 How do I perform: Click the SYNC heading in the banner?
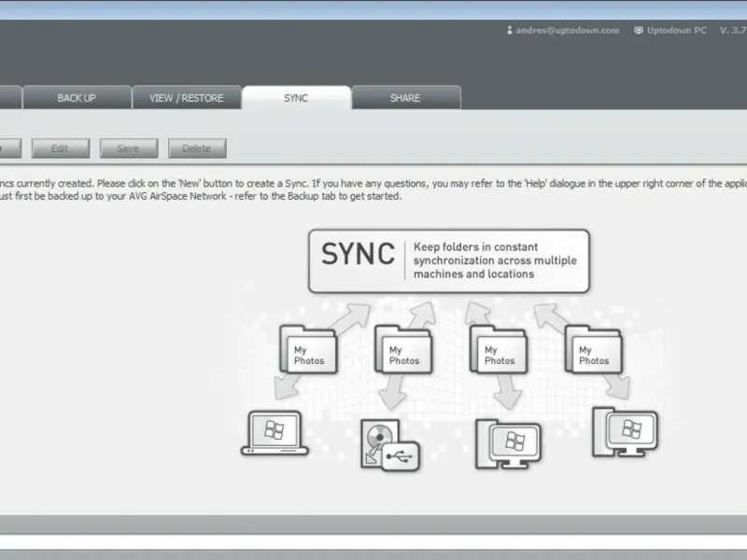pos(359,253)
